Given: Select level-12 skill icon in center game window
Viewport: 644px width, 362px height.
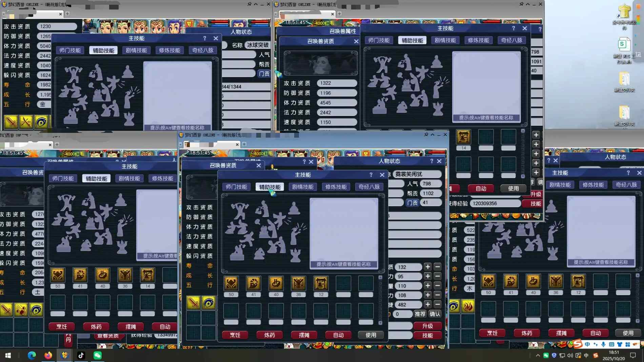Looking at the screenshot, I should tap(321, 283).
